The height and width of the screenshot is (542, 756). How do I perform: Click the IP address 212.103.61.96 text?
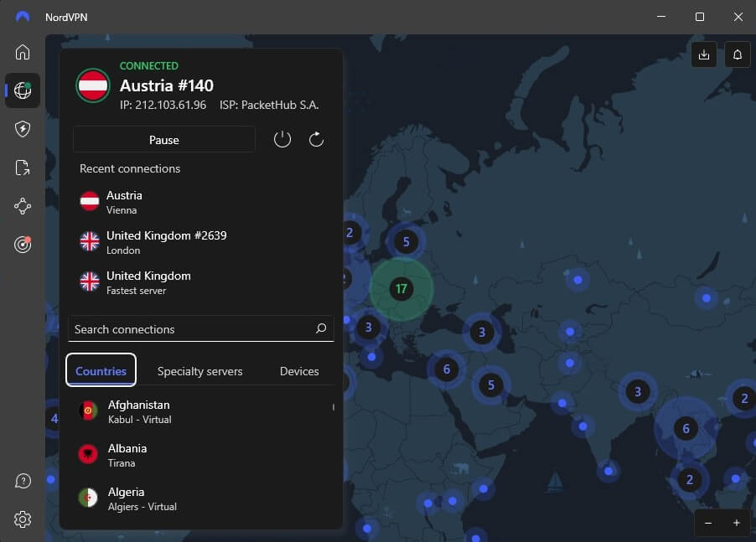pos(163,105)
